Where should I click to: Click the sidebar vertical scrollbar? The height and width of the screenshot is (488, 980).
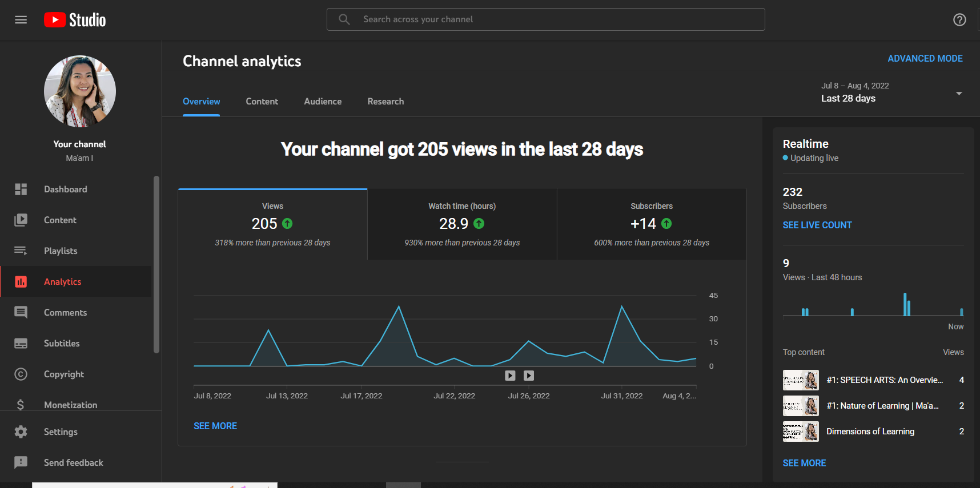[156, 264]
